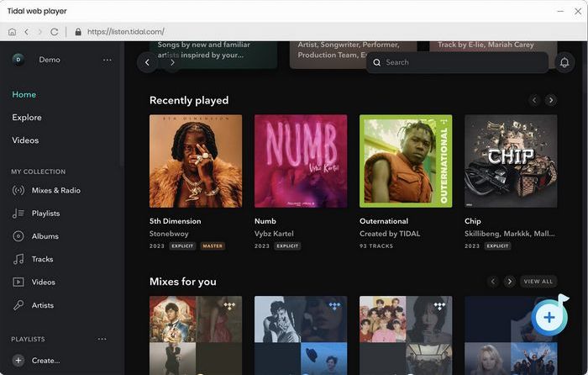This screenshot has width=588, height=375.
Task: Click the Create... playlist label
Action: pos(45,361)
